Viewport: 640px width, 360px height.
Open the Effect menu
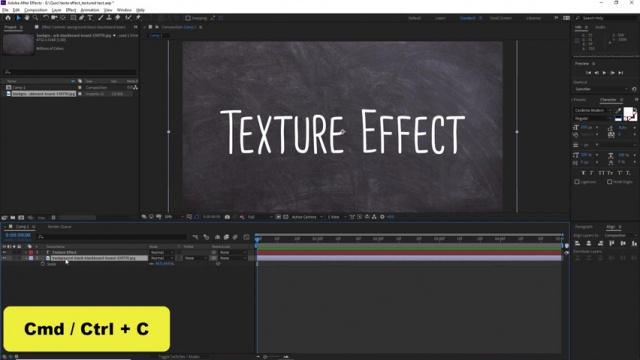click(x=71, y=10)
